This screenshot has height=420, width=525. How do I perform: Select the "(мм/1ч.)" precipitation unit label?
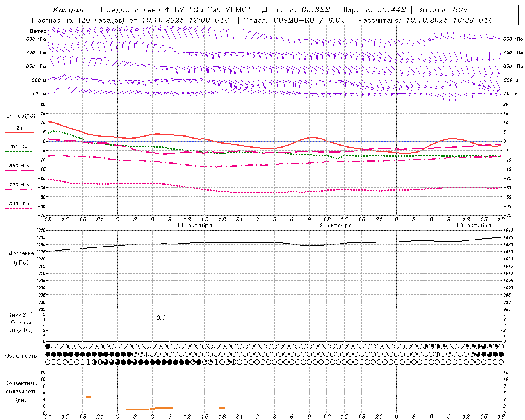click(x=21, y=330)
